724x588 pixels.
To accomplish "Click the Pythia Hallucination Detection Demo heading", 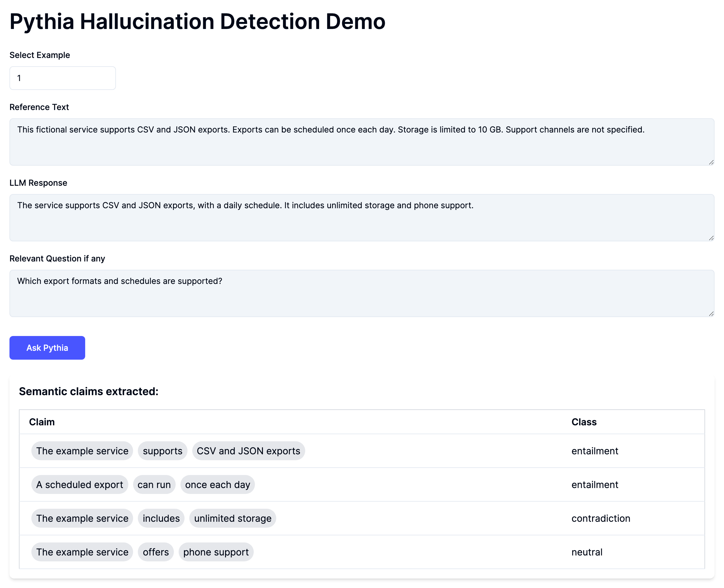I will [198, 22].
